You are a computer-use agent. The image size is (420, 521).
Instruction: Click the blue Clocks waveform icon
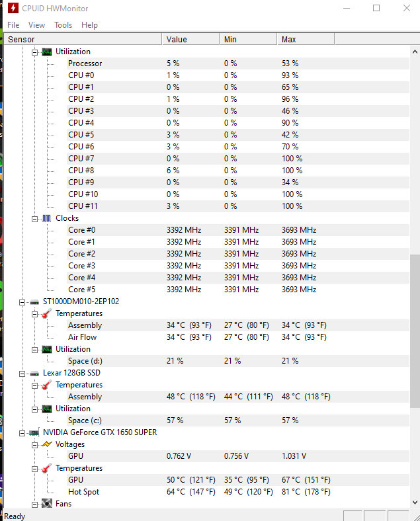pos(47,218)
